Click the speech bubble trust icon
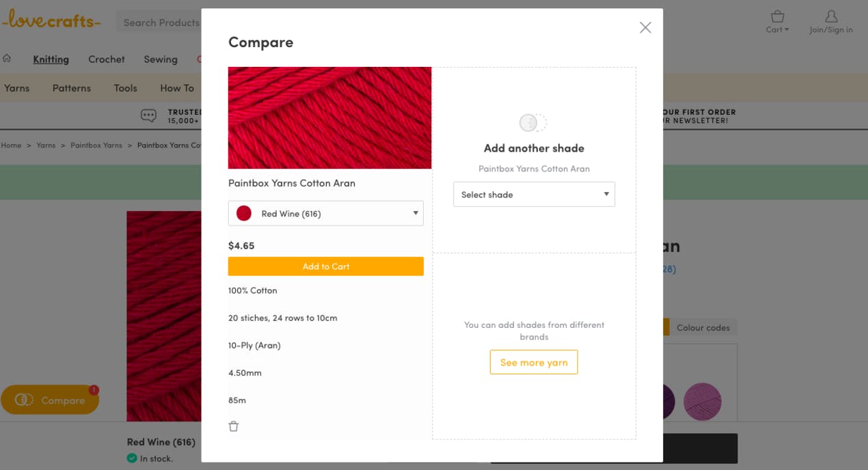The height and width of the screenshot is (470, 868). [x=148, y=115]
